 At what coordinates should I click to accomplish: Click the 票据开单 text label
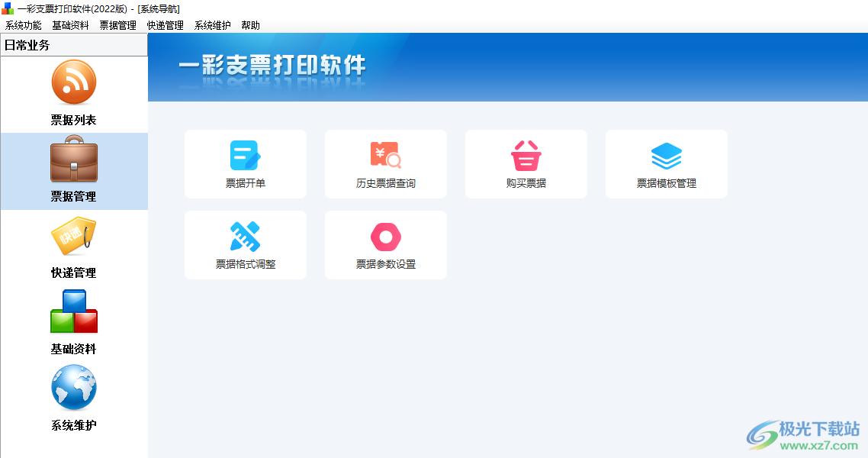point(245,183)
